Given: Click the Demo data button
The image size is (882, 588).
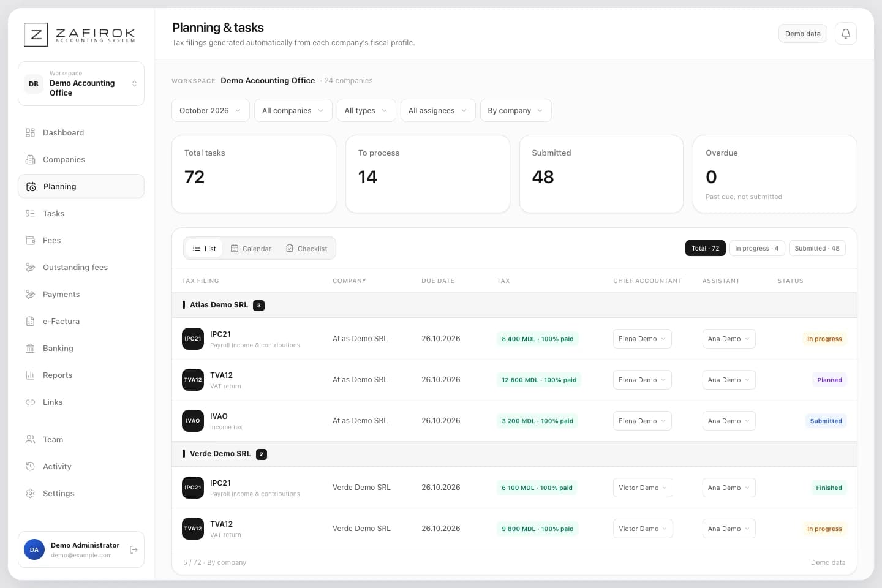Looking at the screenshot, I should coord(803,34).
